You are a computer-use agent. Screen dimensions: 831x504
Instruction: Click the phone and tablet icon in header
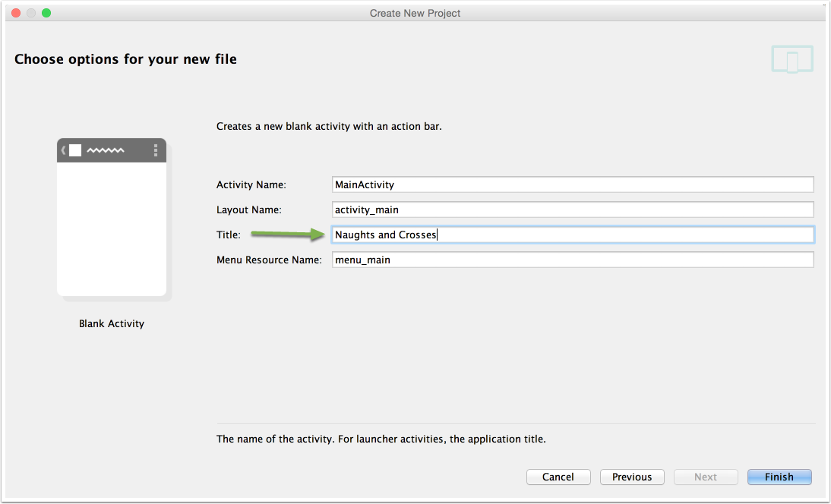tap(792, 59)
